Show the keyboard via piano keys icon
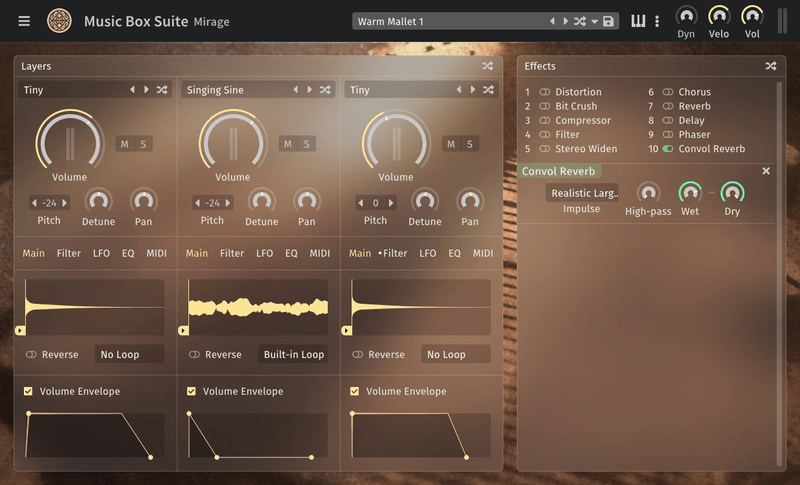The image size is (800, 485). (x=638, y=21)
